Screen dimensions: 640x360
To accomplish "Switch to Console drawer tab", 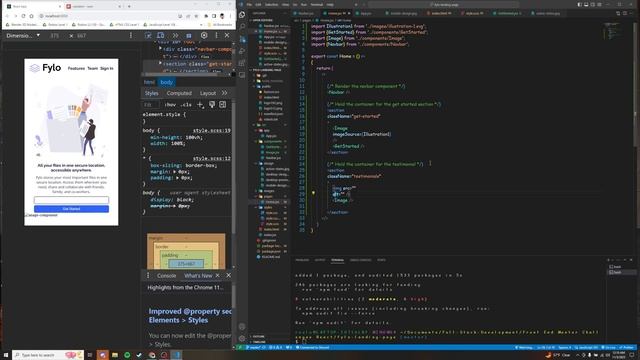I will tap(167, 276).
